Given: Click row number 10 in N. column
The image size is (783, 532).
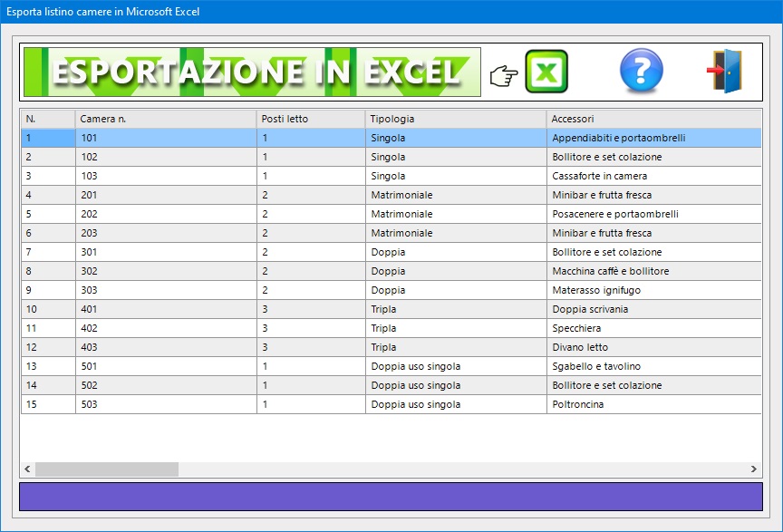Looking at the screenshot, I should tap(48, 309).
